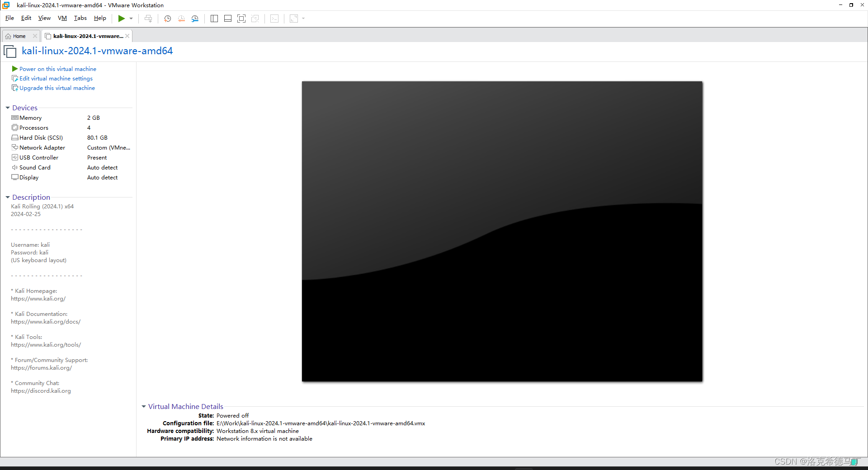Viewport: 868px width, 470px height.
Task: Open the Edit menu
Action: [26, 18]
